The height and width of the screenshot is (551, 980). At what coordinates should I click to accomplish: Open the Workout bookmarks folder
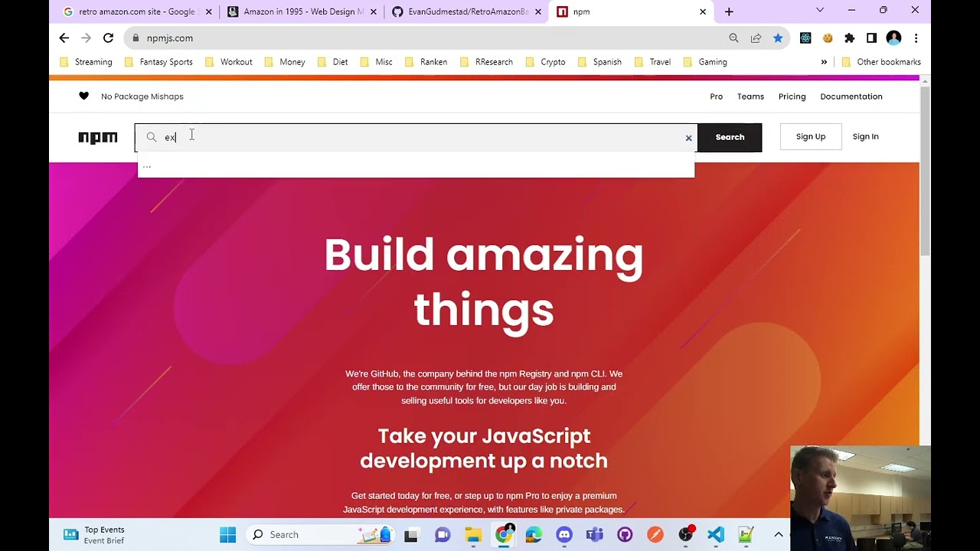[228, 62]
